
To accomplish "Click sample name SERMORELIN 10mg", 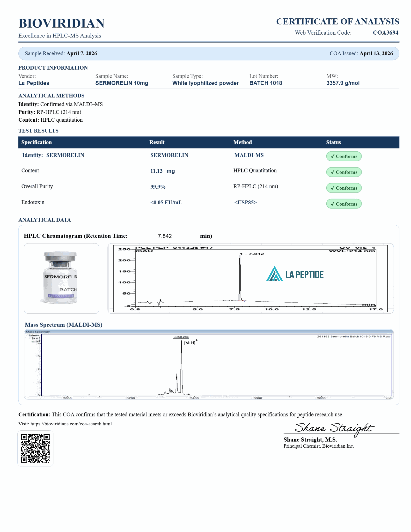I will [122, 83].
